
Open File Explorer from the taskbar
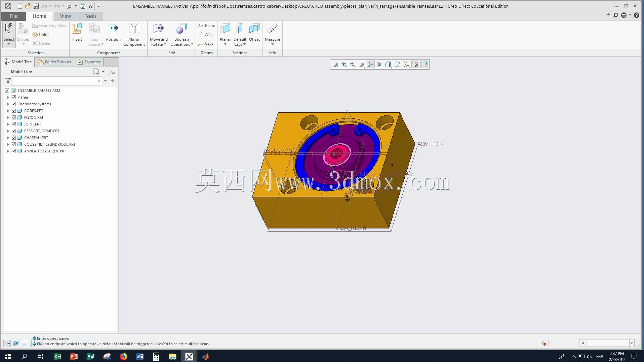(173, 357)
